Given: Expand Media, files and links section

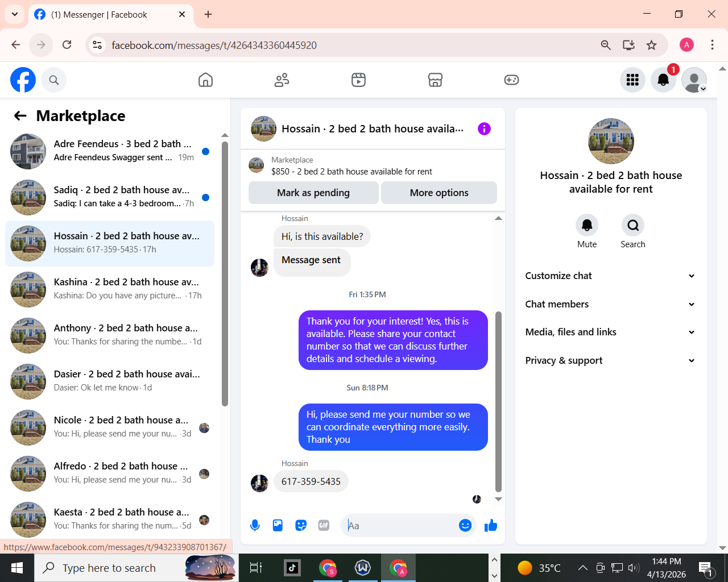Looking at the screenshot, I should click(611, 332).
